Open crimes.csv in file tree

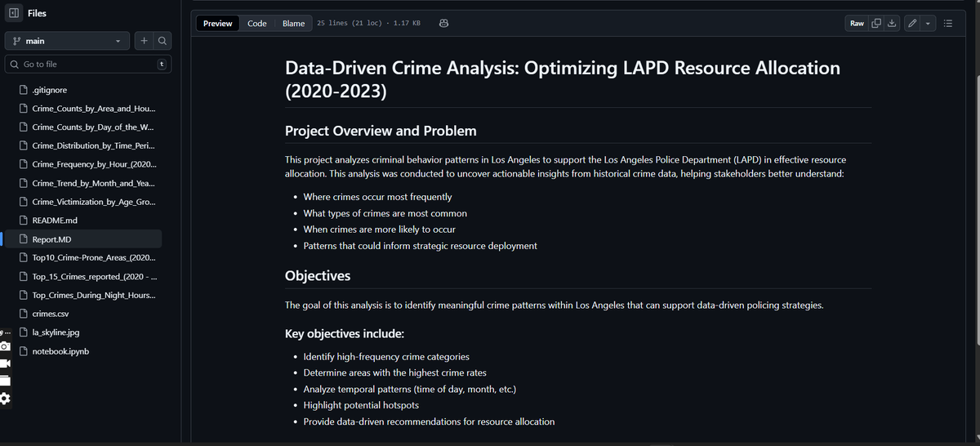50,314
